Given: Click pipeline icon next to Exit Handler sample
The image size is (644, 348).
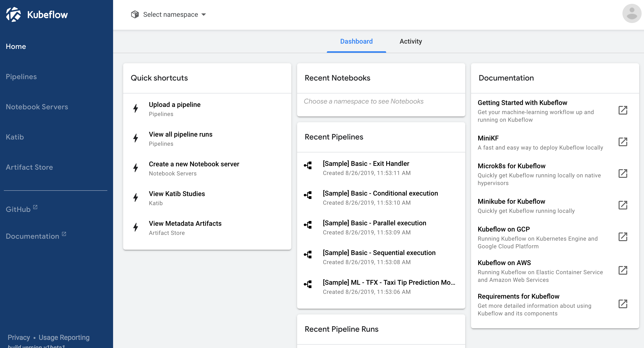Looking at the screenshot, I should [x=308, y=165].
